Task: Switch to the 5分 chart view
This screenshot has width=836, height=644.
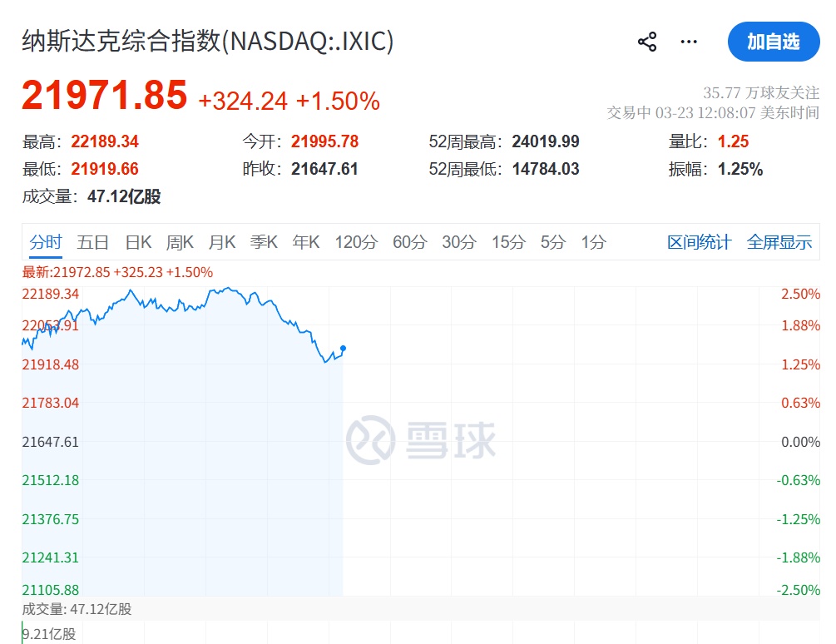Action: click(552, 242)
